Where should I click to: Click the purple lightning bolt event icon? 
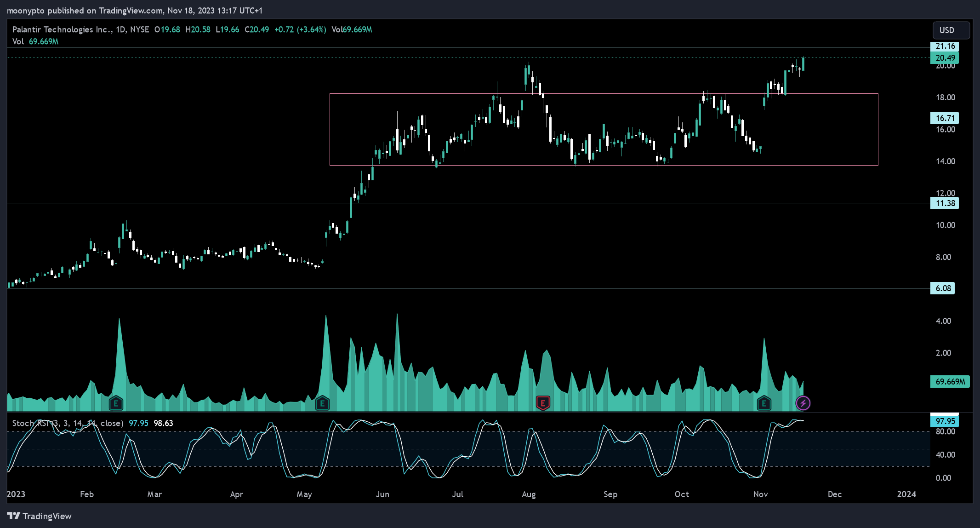(x=803, y=403)
